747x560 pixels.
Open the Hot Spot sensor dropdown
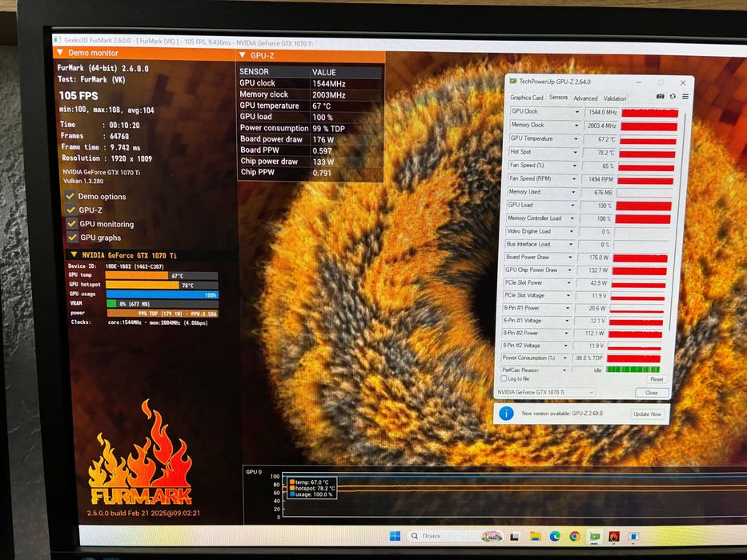(575, 152)
